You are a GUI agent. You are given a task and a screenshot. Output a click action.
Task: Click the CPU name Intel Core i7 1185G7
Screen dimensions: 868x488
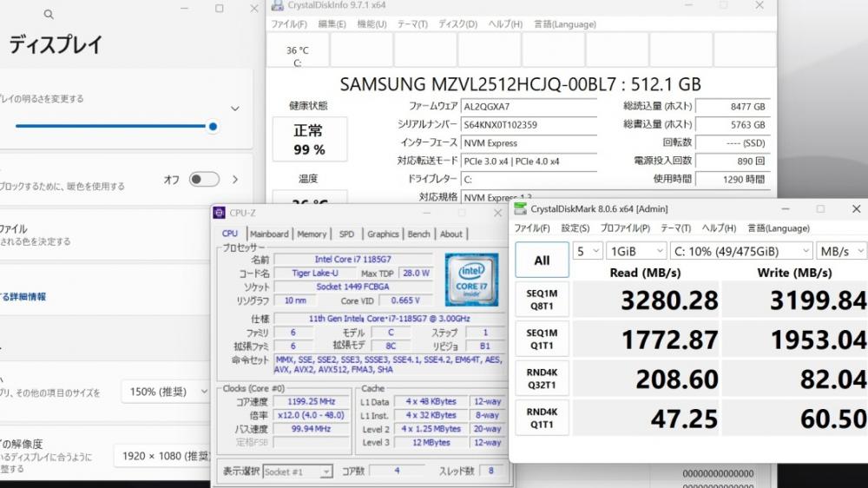(x=353, y=260)
